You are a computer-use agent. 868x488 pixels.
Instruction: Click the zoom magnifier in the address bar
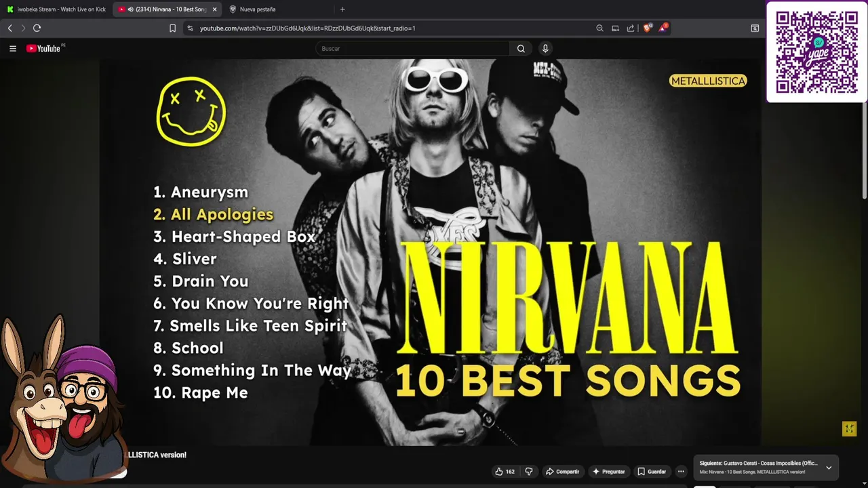click(x=599, y=28)
